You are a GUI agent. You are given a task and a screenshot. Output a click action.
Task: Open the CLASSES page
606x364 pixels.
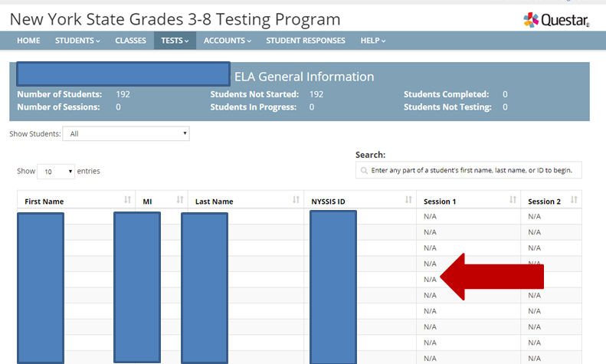point(131,41)
